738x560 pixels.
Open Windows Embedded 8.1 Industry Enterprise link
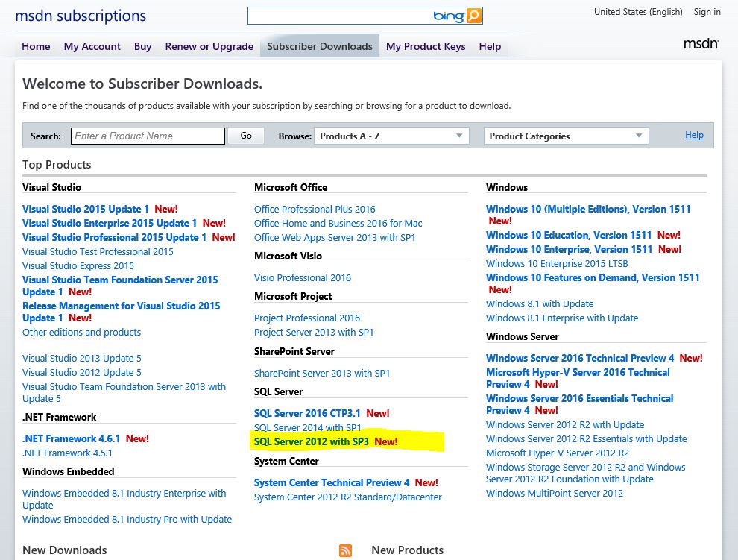[x=124, y=499]
